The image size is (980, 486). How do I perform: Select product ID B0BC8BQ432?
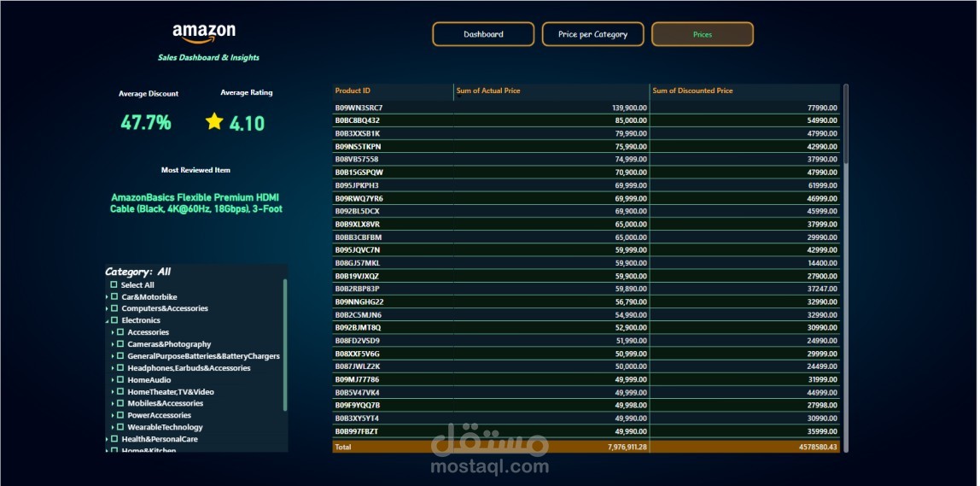[x=358, y=120]
